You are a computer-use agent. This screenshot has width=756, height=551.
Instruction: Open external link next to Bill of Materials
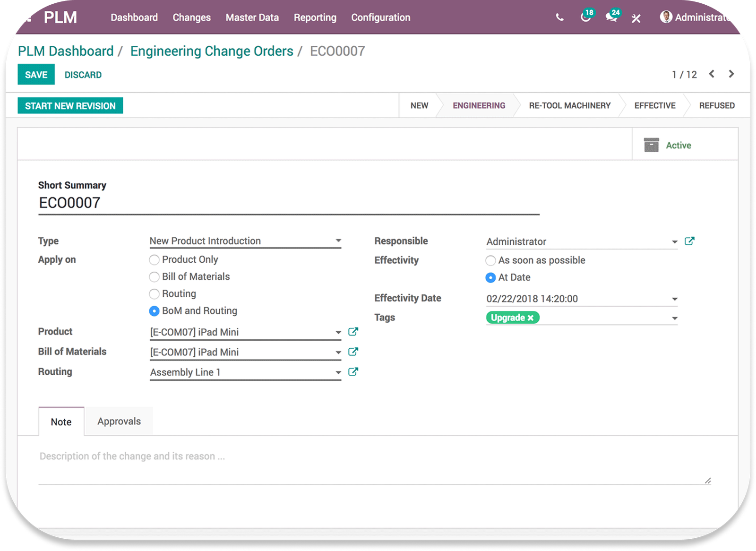[x=353, y=352]
